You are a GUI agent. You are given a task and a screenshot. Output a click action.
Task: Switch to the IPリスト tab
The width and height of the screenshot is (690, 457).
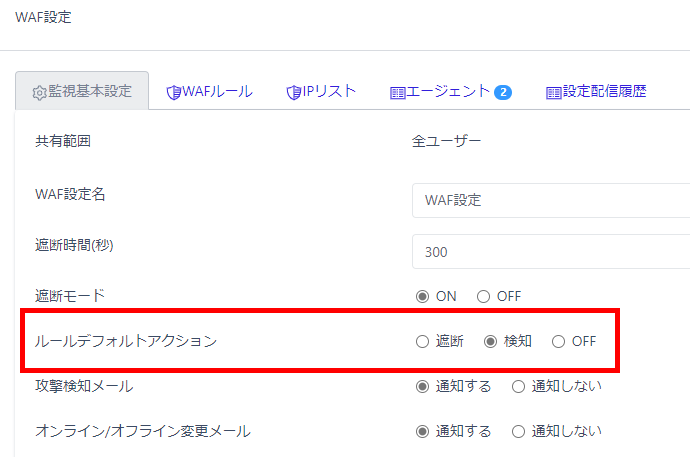[x=329, y=91]
